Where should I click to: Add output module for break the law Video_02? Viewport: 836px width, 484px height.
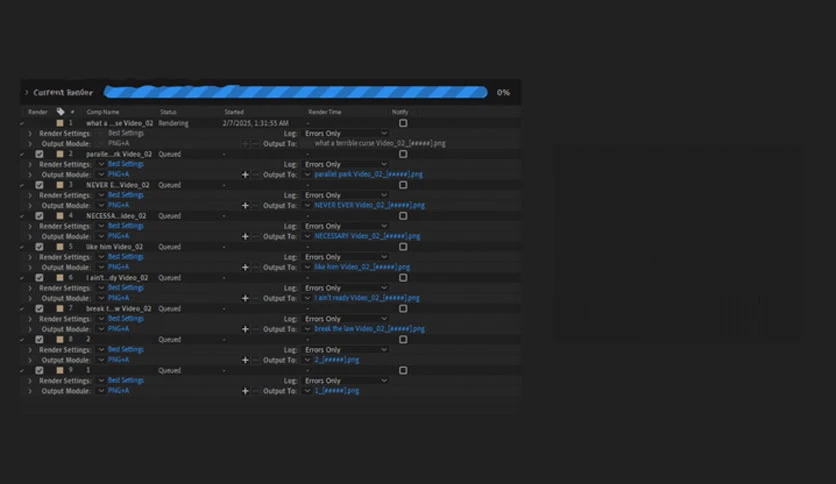point(245,329)
